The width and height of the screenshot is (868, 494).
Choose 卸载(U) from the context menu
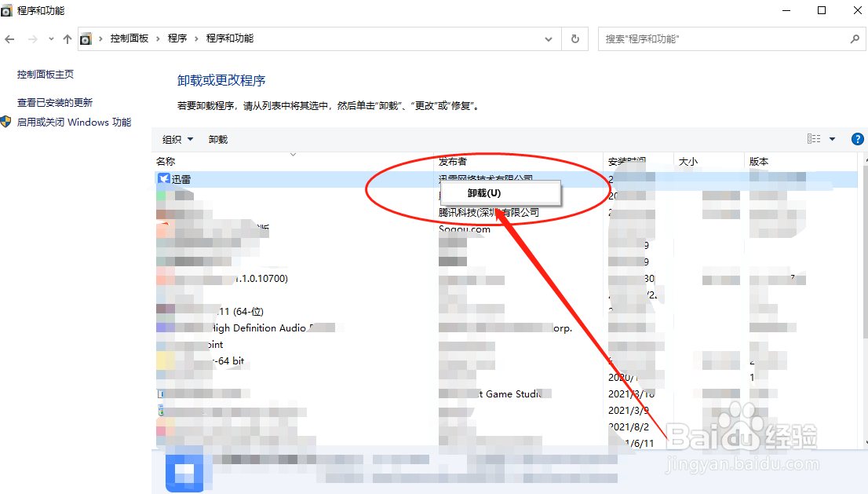(x=501, y=193)
